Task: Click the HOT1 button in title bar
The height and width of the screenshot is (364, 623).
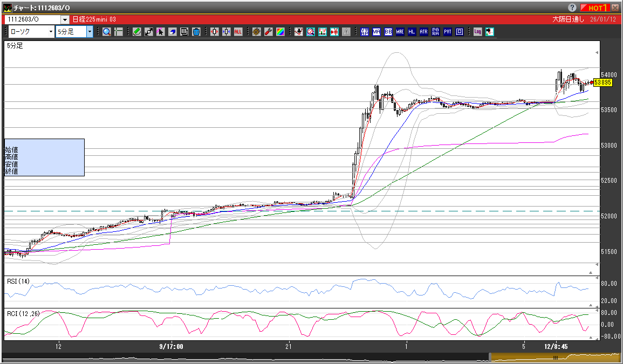Action: click(594, 8)
